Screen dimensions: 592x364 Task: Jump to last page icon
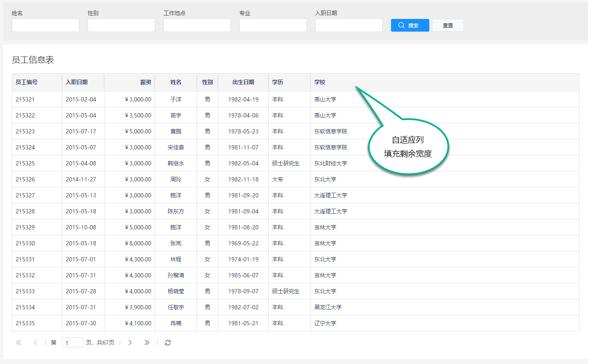coord(147,343)
